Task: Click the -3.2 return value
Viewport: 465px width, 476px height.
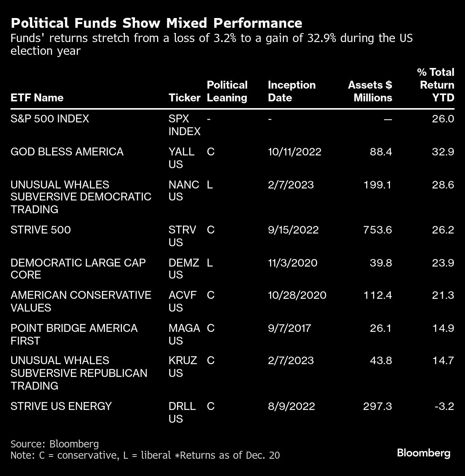Action: pos(444,406)
